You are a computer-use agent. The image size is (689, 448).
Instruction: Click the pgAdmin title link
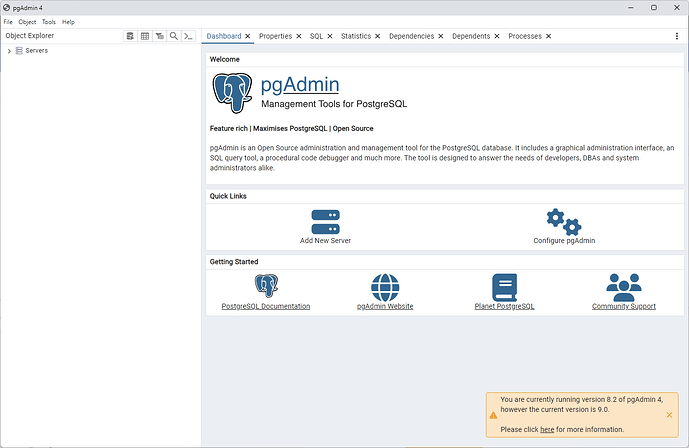[300, 85]
